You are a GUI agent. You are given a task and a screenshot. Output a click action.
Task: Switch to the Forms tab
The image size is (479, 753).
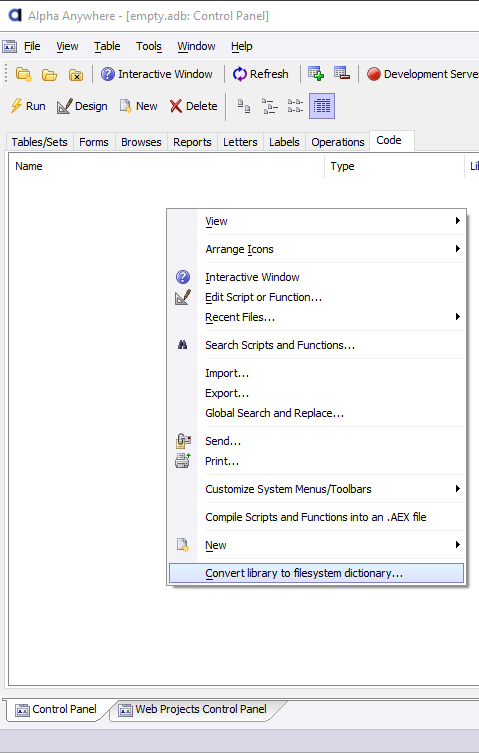(94, 142)
